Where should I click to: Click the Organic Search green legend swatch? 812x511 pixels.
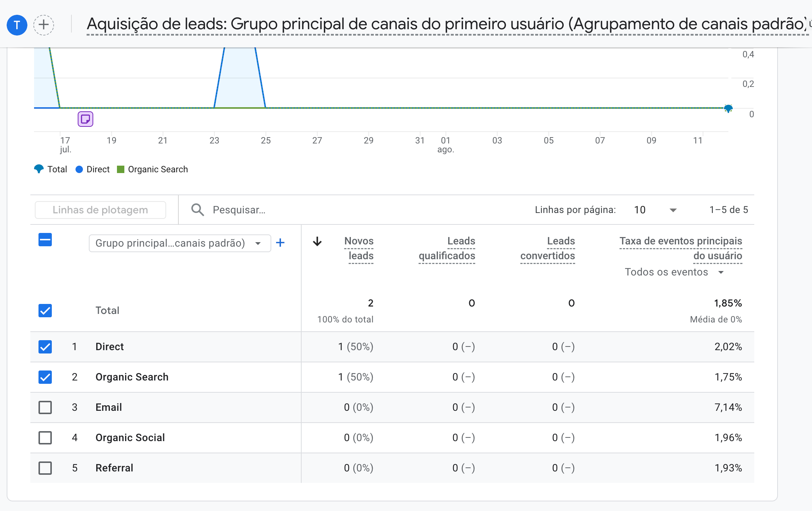point(120,169)
